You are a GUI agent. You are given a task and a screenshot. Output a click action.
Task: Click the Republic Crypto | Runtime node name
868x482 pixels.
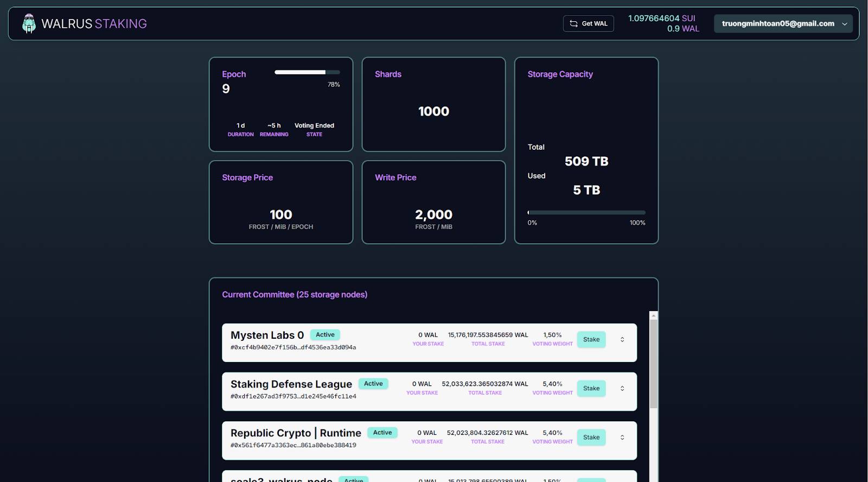coord(296,433)
